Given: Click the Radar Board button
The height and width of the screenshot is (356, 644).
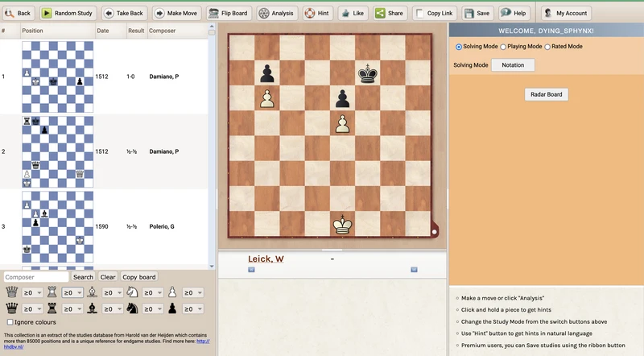Looking at the screenshot, I should pyautogui.click(x=547, y=94).
